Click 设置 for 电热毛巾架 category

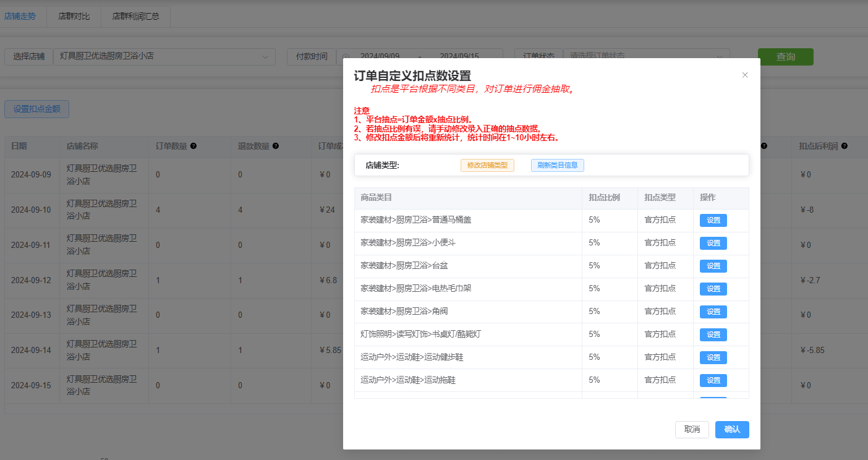click(x=713, y=289)
